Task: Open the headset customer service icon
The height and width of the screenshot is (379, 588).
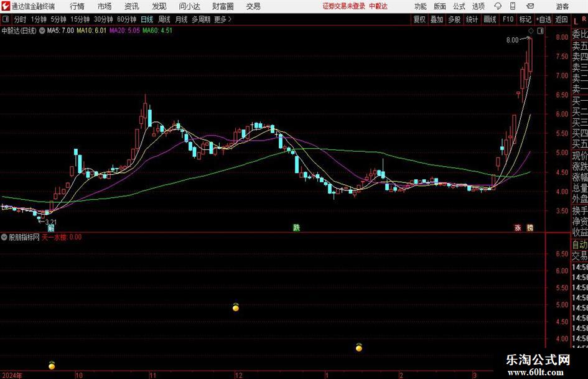Action: click(x=498, y=6)
